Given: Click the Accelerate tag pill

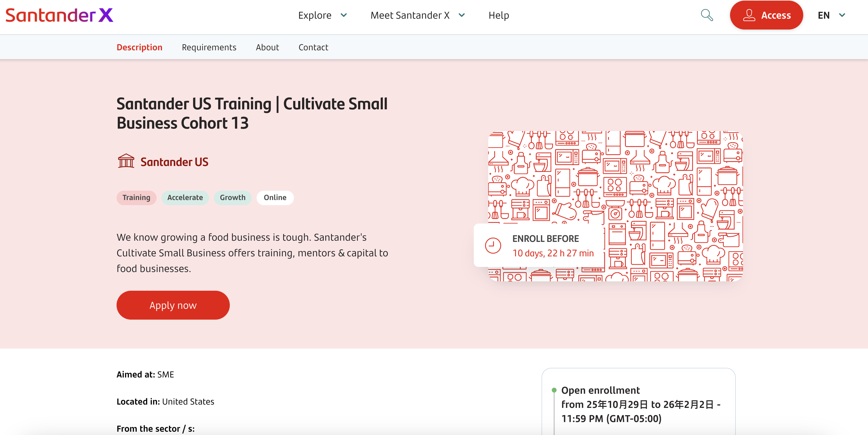Looking at the screenshot, I should tap(185, 197).
